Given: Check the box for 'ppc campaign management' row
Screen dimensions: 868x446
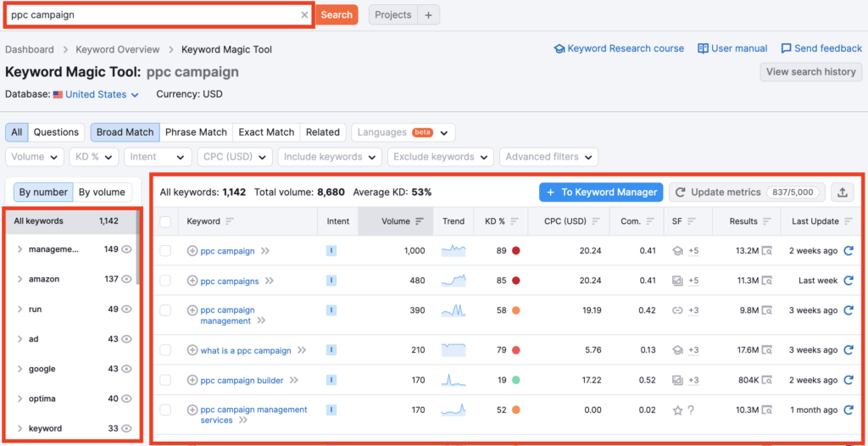Looking at the screenshot, I should (x=165, y=310).
